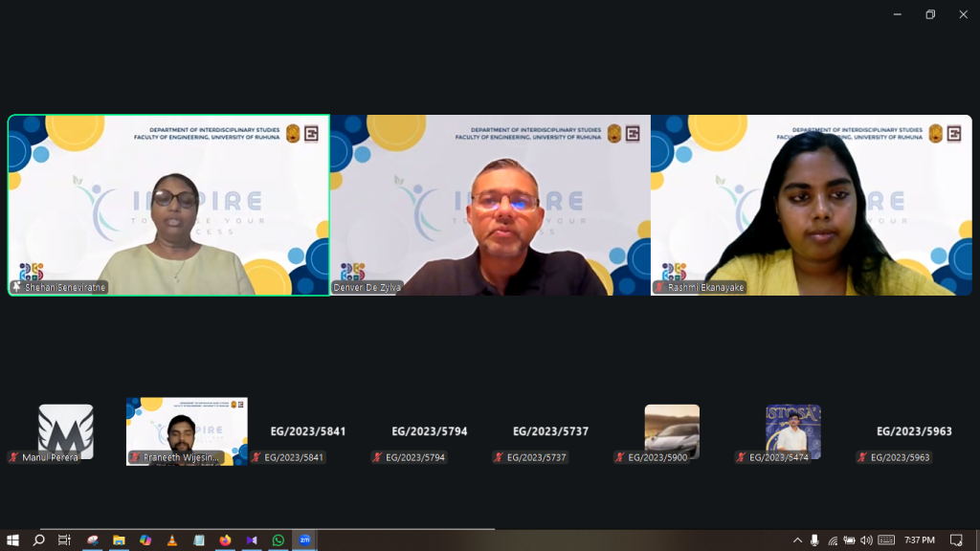Launch Firefox from the taskbar
The height and width of the screenshot is (551, 980).
click(x=225, y=540)
